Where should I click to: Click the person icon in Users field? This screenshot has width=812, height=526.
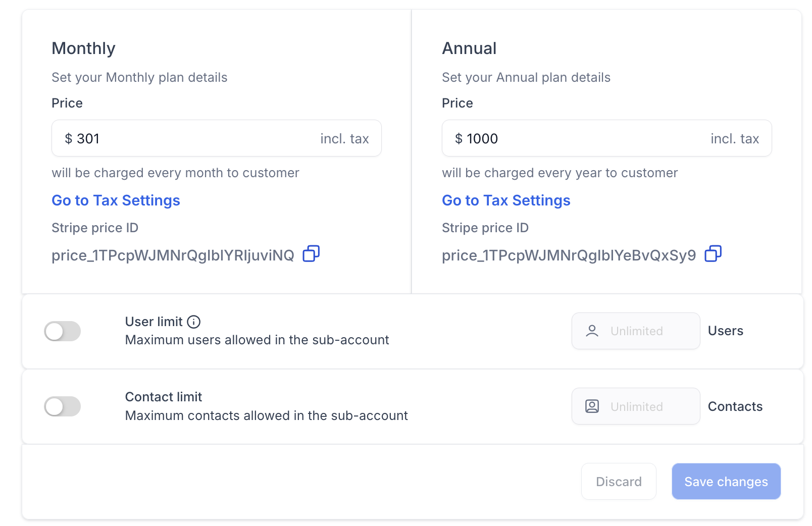pyautogui.click(x=592, y=331)
